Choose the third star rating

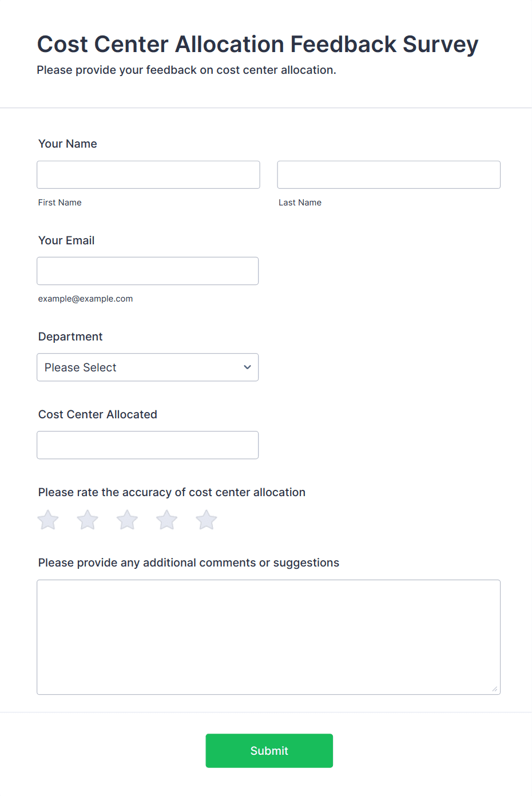(127, 520)
